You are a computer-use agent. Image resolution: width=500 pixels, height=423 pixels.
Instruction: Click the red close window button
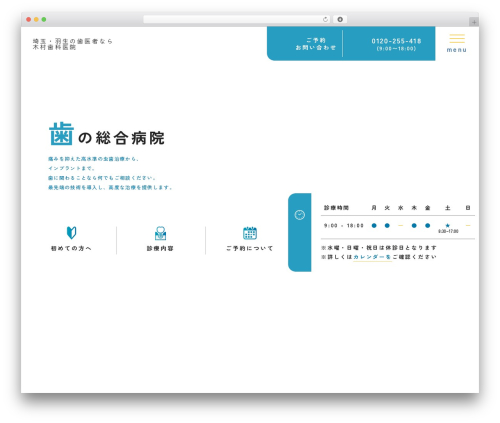29,19
